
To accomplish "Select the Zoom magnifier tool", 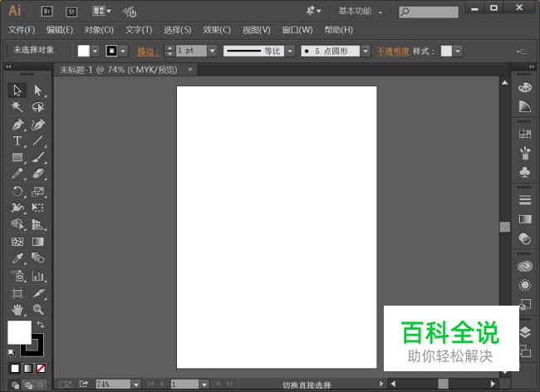I will click(38, 310).
